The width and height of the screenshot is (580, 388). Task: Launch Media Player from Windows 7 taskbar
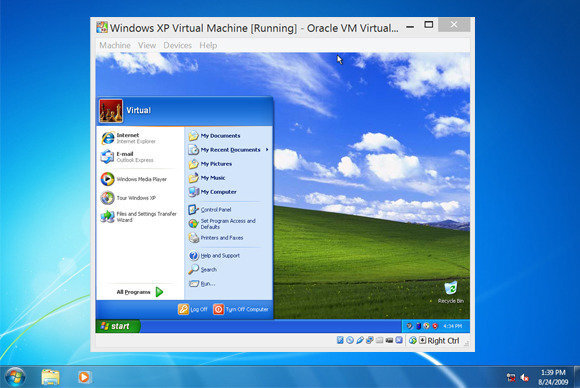84,377
